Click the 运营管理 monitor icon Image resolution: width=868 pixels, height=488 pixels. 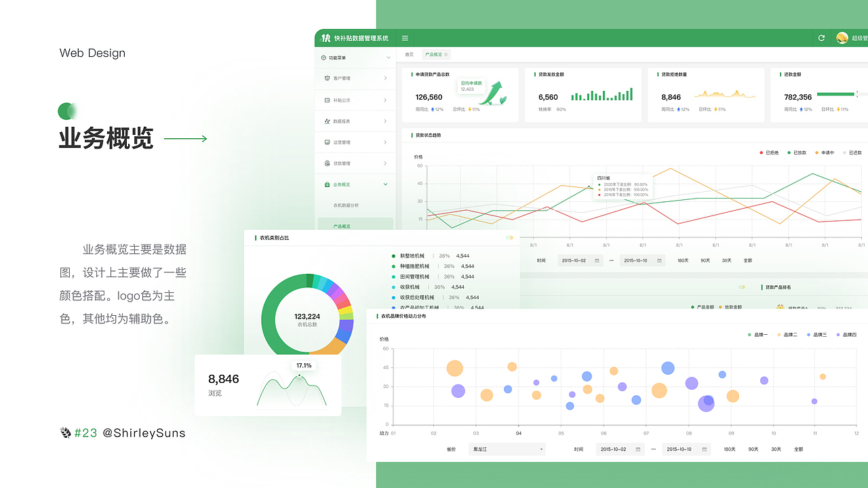click(x=328, y=142)
